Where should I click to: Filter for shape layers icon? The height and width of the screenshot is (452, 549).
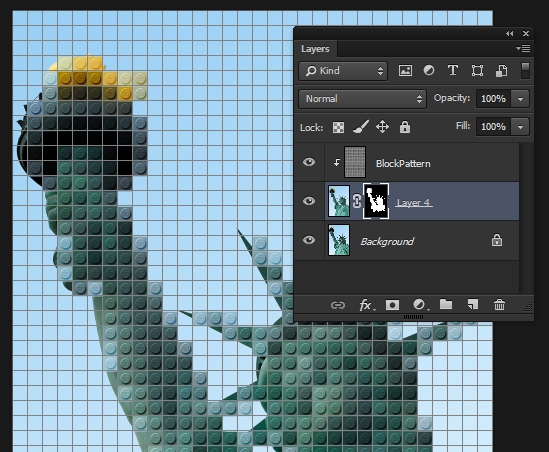[477, 71]
